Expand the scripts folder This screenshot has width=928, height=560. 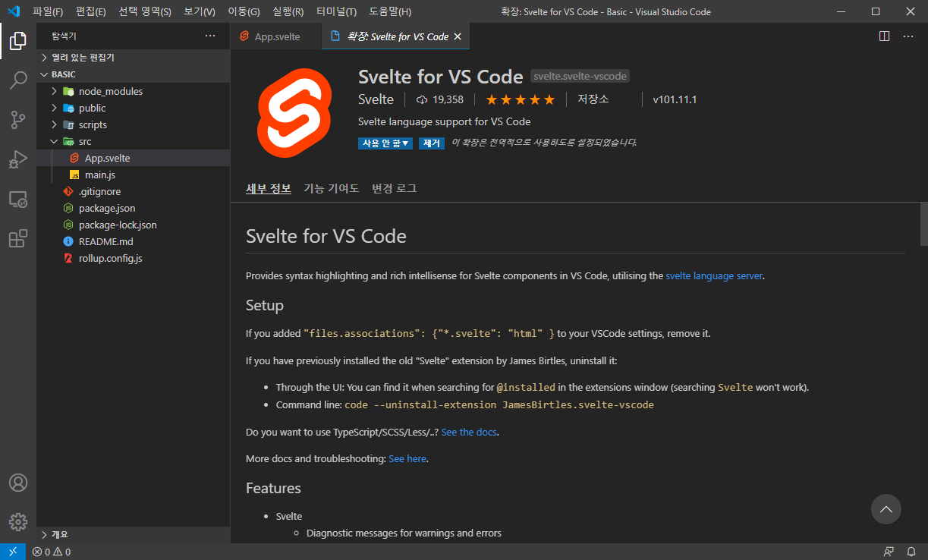[54, 124]
